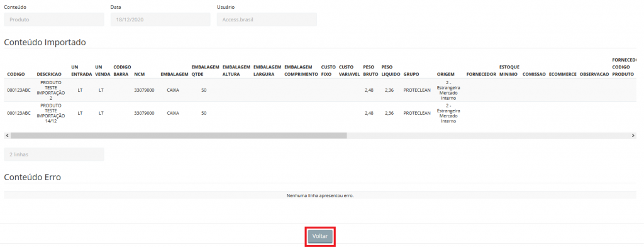Click the PESO BRUTO column header
Viewport: 644px width, 248px height.
370,70
